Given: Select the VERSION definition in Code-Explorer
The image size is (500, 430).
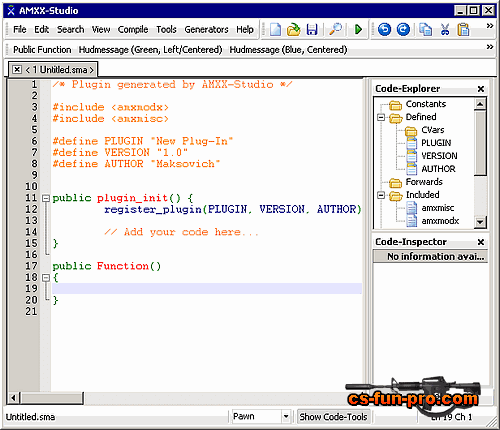Looking at the screenshot, I should pyautogui.click(x=439, y=156).
